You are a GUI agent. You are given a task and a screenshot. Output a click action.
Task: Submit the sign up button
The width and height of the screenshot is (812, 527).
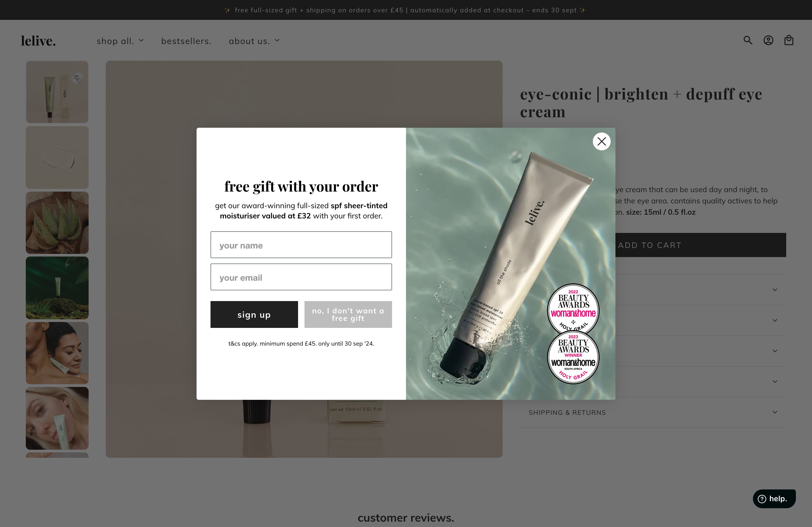pos(254,314)
